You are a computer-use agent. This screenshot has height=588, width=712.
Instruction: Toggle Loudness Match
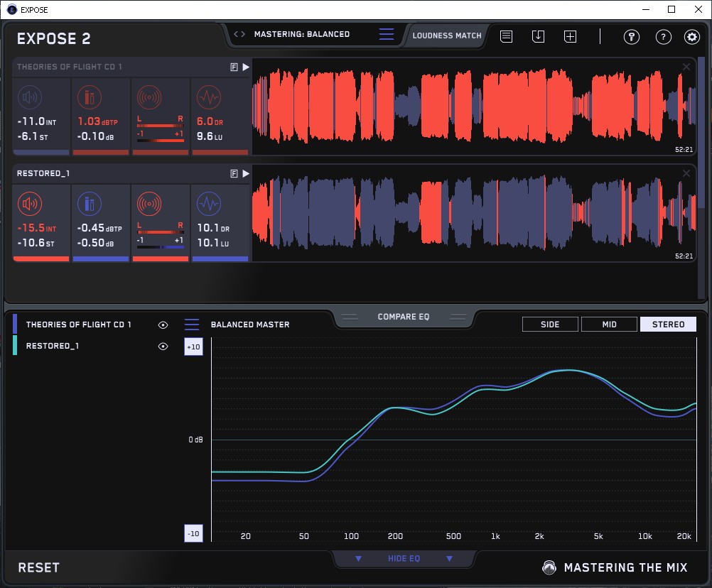point(447,36)
